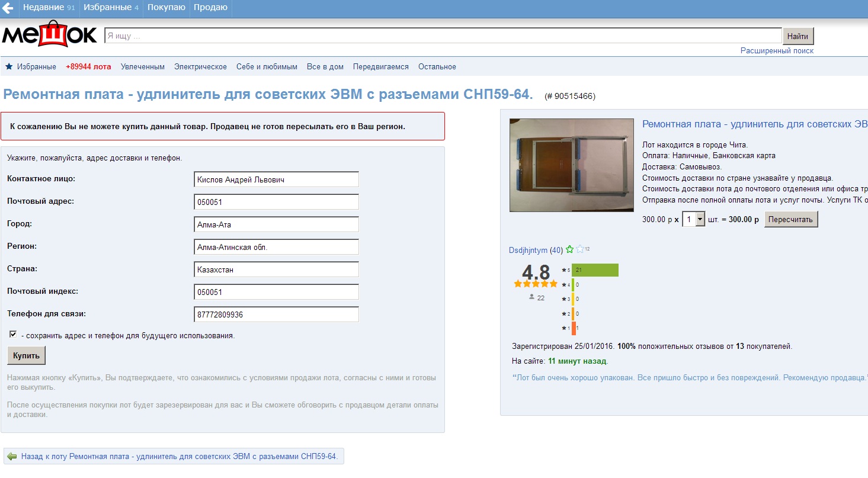This screenshot has height=478, width=868.
Task: Click the green star next to seller rating
Action: coord(570,250)
